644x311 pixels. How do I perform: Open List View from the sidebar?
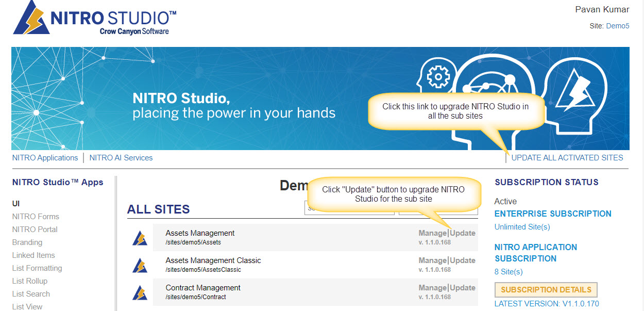click(x=27, y=307)
